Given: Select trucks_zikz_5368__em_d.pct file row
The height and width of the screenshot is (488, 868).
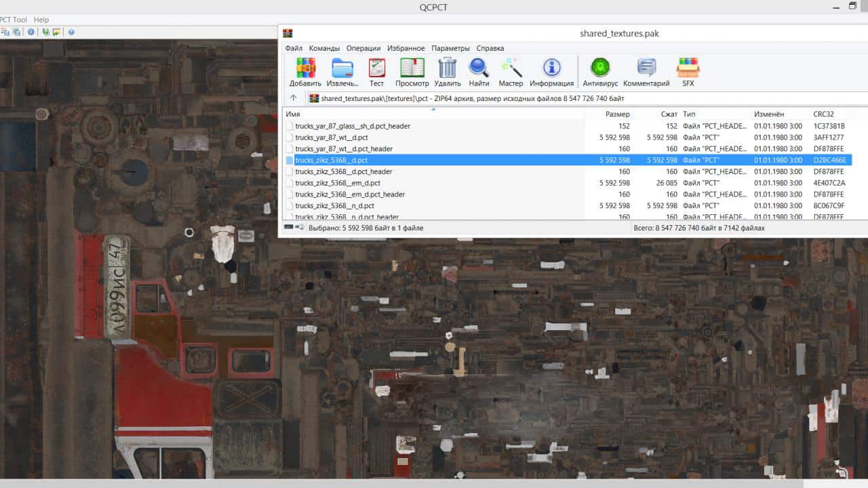Looking at the screenshot, I should tap(338, 183).
